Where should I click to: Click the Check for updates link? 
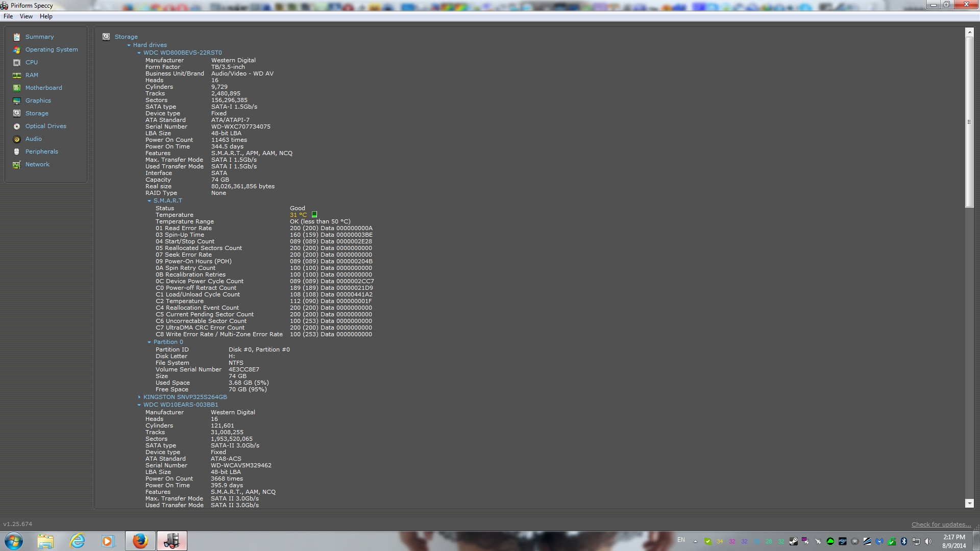[941, 524]
